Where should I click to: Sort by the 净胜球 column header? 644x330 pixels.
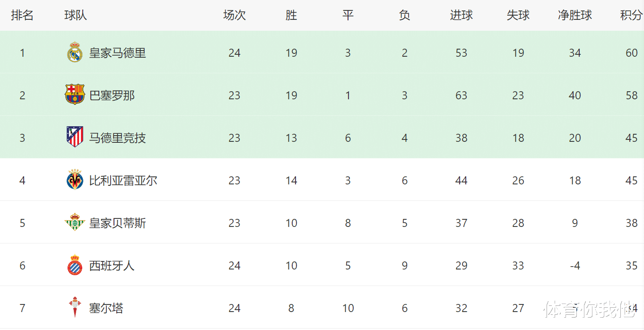[575, 15]
